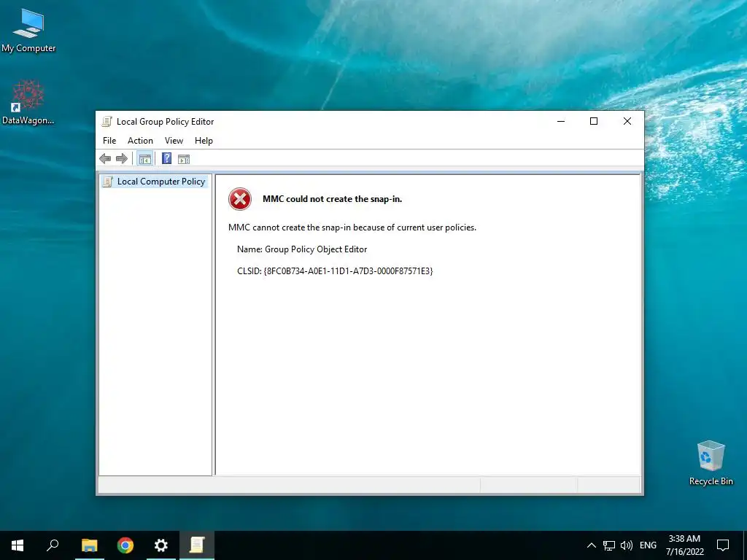Open the clock showing 3:38 AM
The width and height of the screenshot is (747, 560).
[684, 545]
